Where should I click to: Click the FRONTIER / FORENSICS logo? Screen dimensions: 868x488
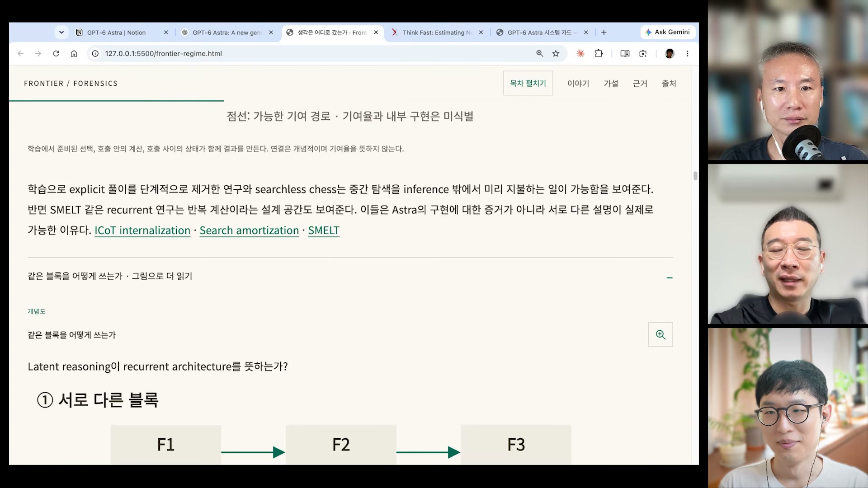[x=71, y=84]
